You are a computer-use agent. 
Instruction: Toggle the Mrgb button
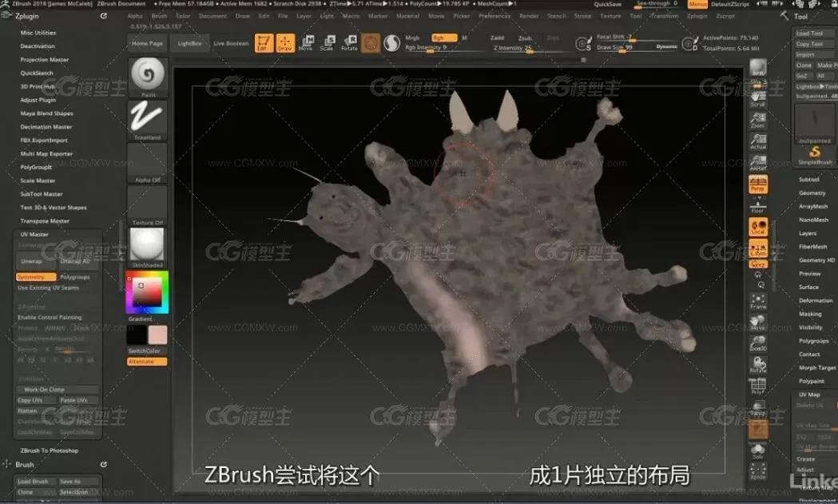pos(412,38)
